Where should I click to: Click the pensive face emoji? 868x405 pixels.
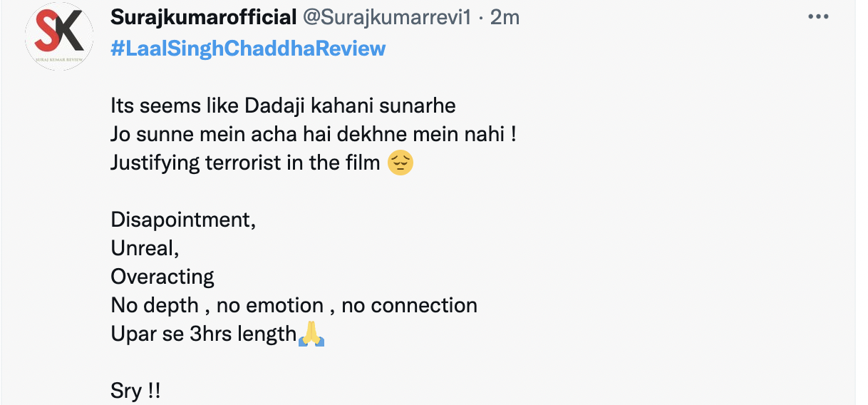(401, 163)
